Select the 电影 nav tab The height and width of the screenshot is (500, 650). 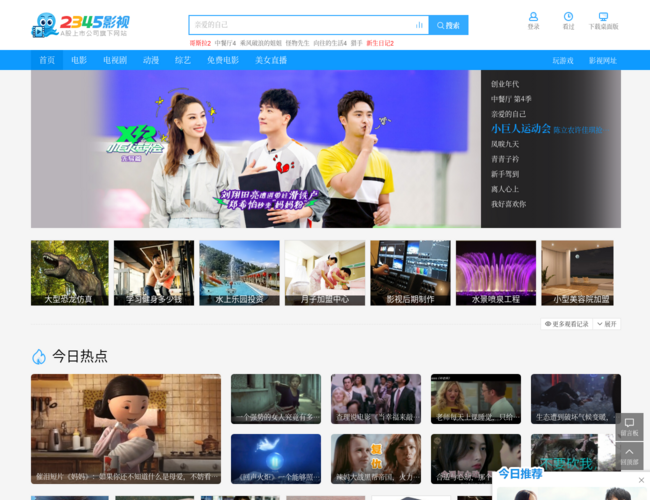[79, 60]
